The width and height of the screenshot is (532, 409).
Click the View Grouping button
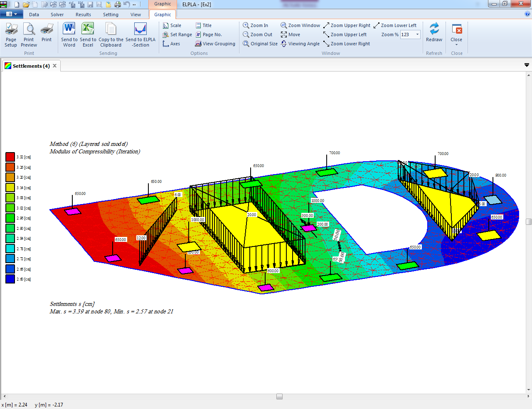[x=215, y=44]
